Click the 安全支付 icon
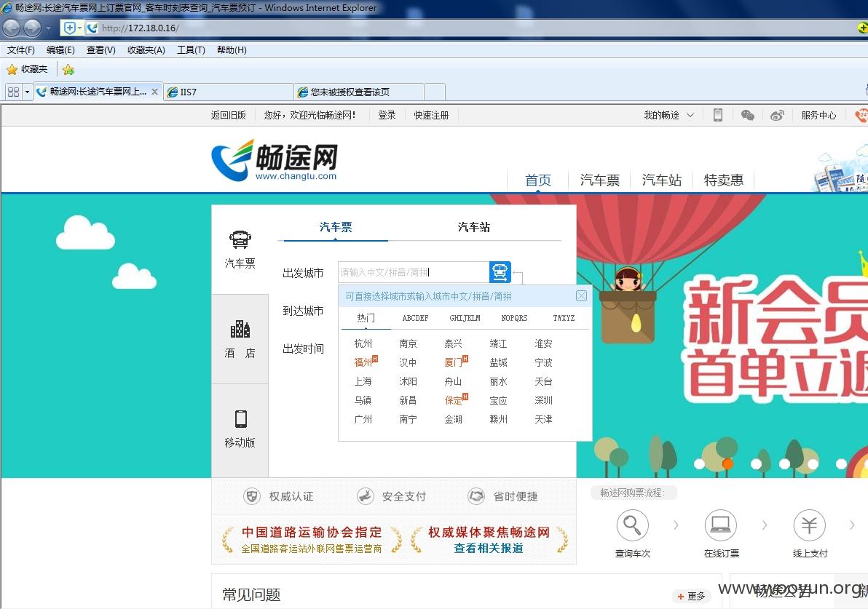868x609 pixels. (x=365, y=496)
